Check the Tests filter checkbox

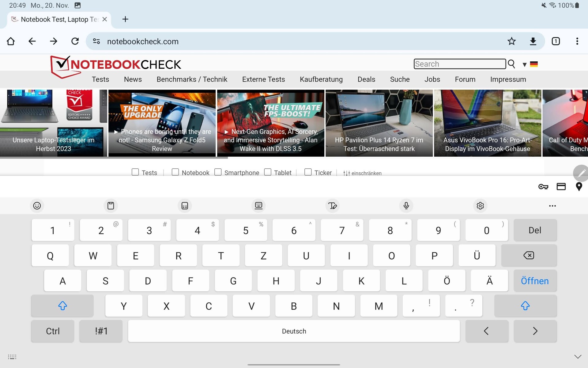135,172
